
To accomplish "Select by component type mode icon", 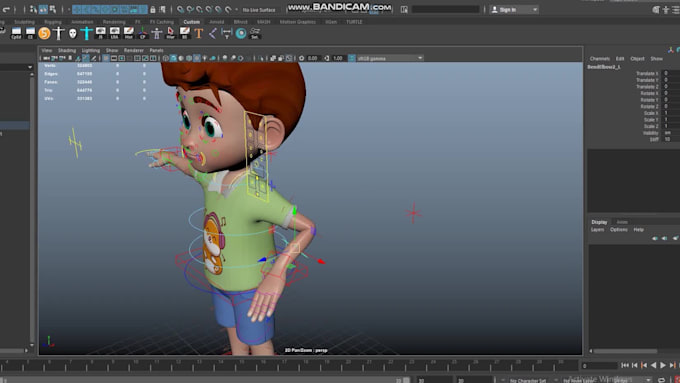I will pos(52,9).
